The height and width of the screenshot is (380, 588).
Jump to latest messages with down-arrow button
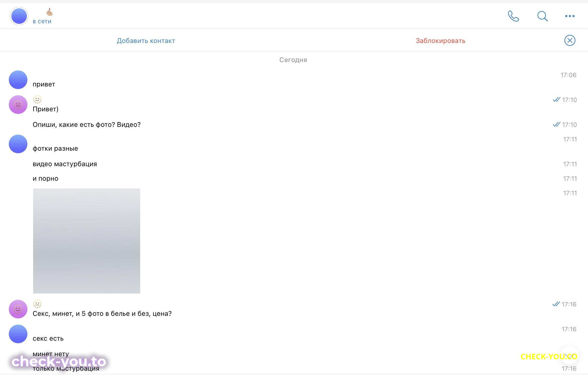pos(569,355)
